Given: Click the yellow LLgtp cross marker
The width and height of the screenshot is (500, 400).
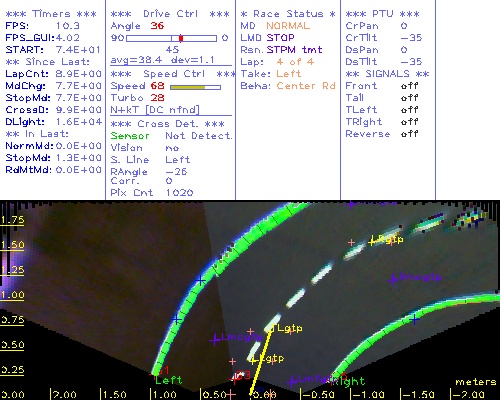Looking at the screenshot, I should (253, 359).
